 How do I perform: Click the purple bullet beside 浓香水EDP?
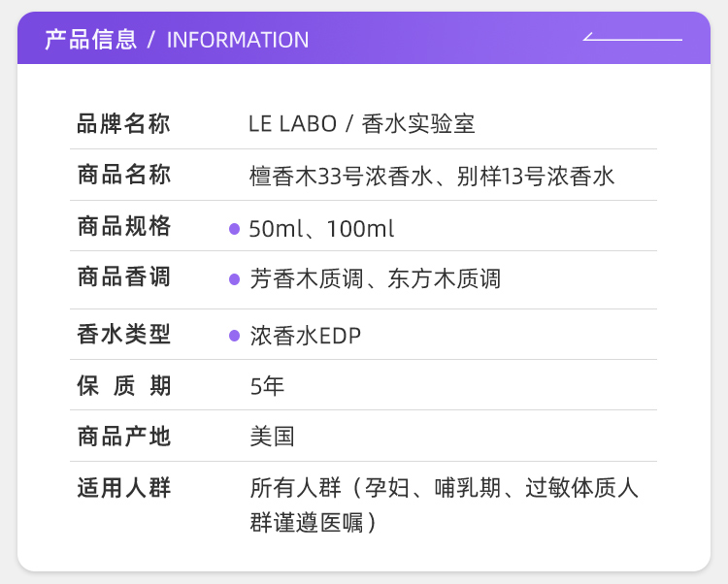tap(234, 336)
